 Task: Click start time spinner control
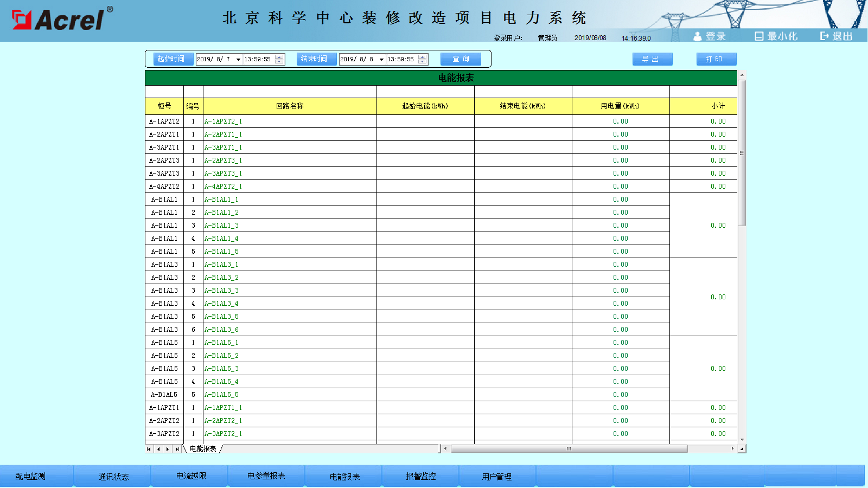(x=279, y=59)
